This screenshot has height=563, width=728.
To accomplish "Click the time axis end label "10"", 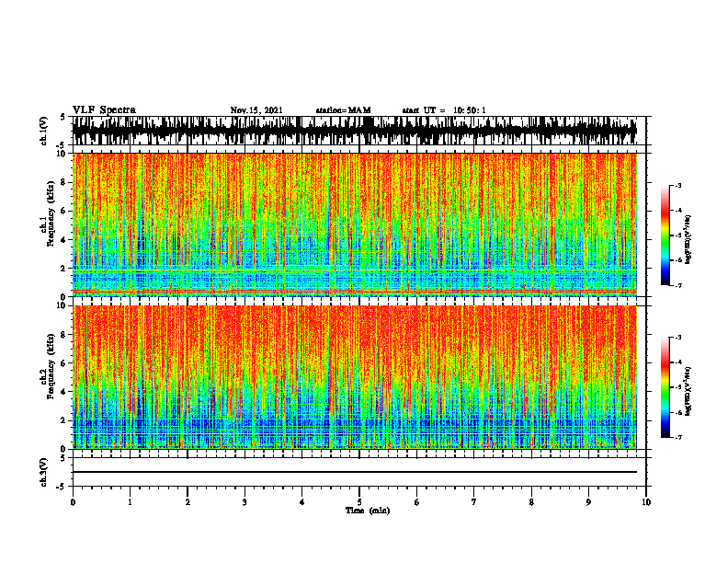I will 646,502.
